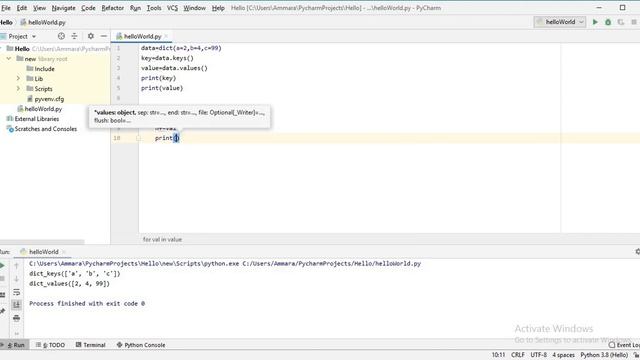Click 4 spaces indent setting
Screen dimensions: 640x360
[563, 355]
